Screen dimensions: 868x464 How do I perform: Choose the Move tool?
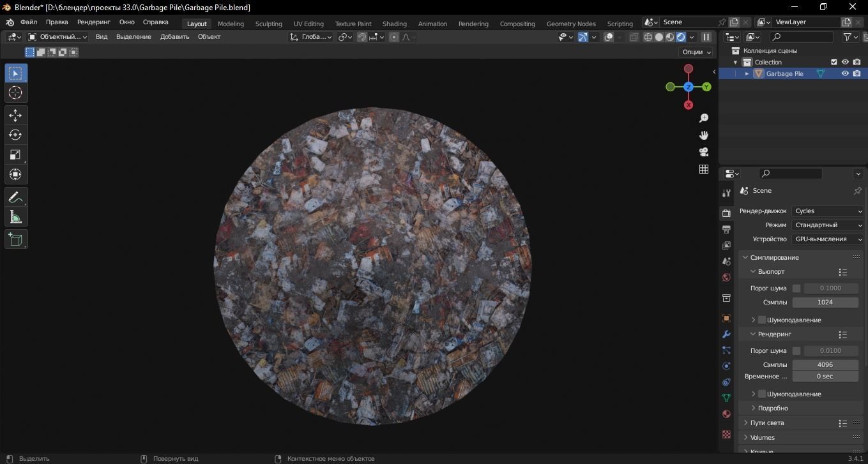[15, 115]
